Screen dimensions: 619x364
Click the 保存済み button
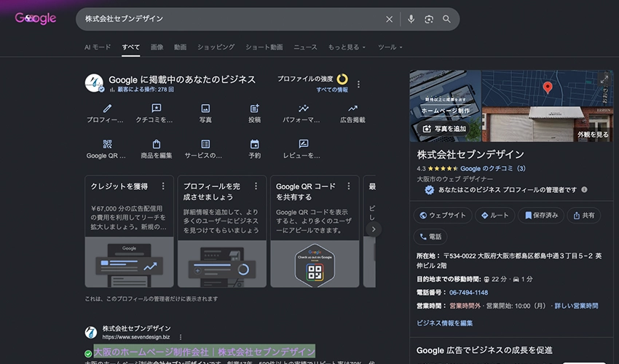click(x=541, y=215)
